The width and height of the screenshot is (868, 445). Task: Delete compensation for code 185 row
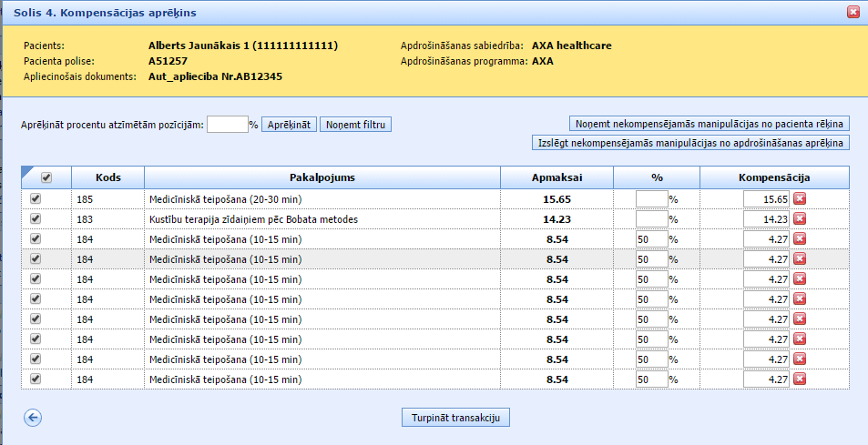point(800,198)
